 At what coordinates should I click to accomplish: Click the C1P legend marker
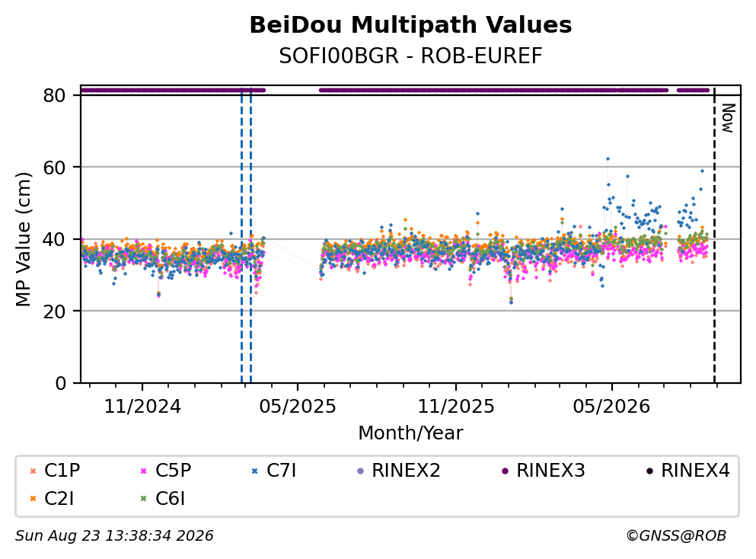pyautogui.click(x=33, y=471)
